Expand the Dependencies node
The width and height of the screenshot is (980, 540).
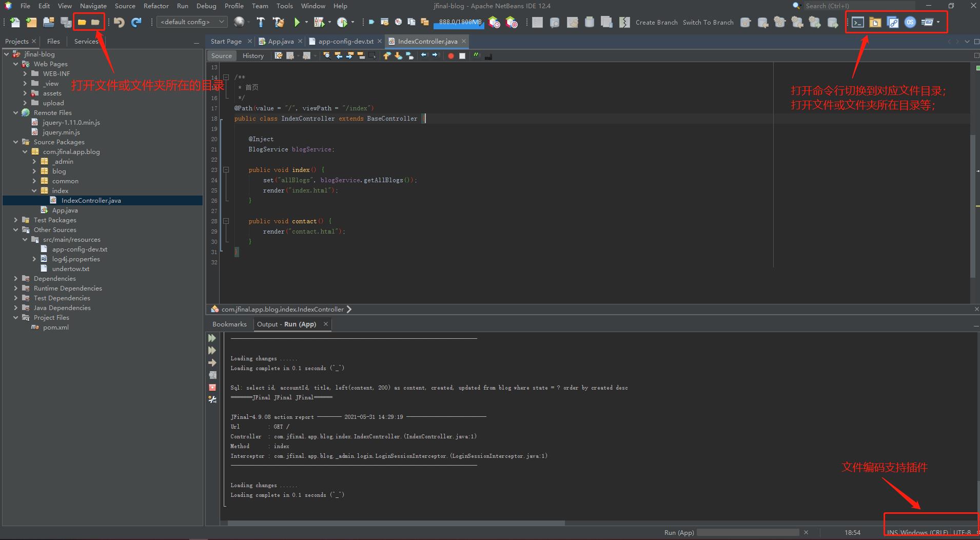15,278
